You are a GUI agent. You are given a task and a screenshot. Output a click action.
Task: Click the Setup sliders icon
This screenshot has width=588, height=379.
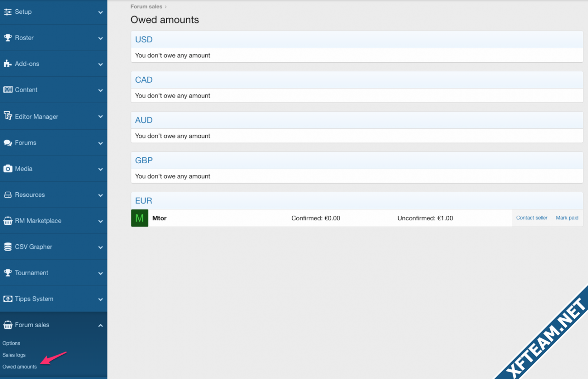8,12
